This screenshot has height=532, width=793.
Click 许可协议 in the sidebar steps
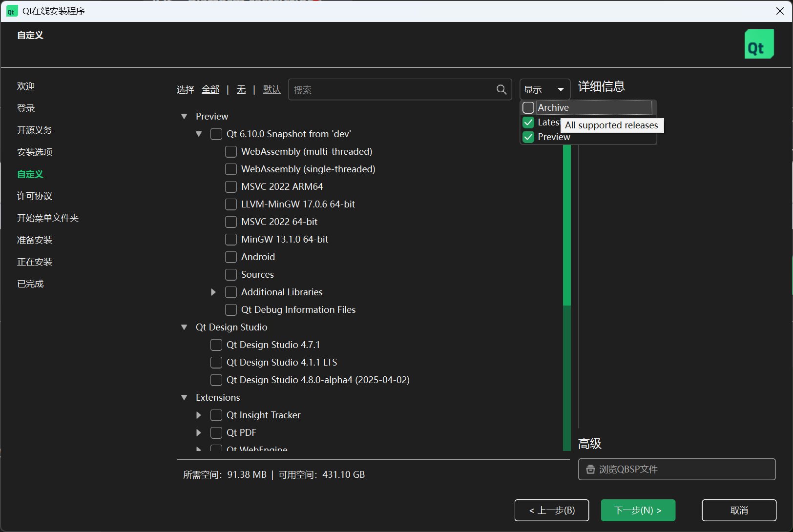coord(35,196)
